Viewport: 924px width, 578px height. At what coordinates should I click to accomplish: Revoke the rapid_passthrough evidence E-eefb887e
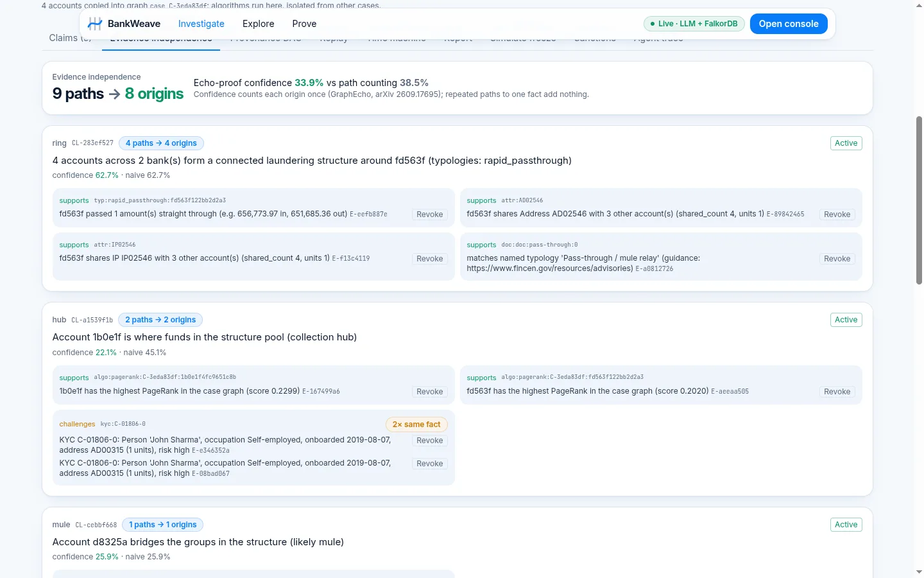pyautogui.click(x=430, y=215)
